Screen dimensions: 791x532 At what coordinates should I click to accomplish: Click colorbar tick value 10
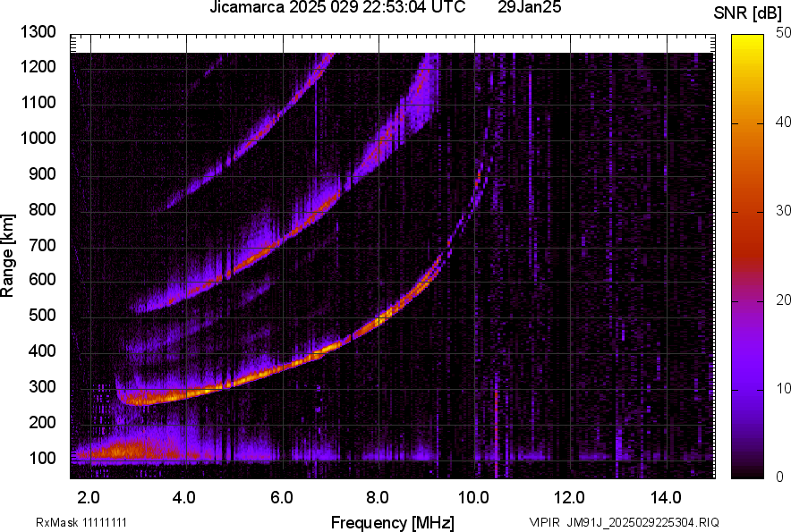click(783, 389)
